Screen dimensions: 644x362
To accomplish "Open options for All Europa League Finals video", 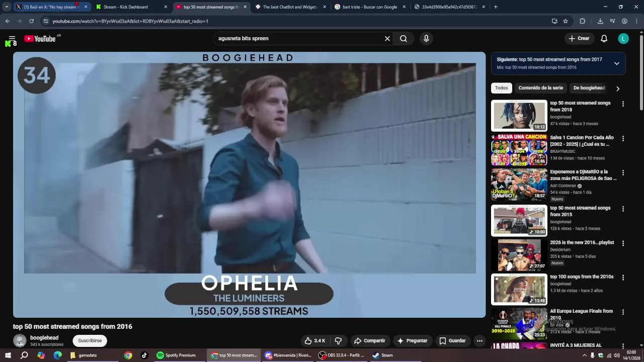I will click(x=623, y=312).
